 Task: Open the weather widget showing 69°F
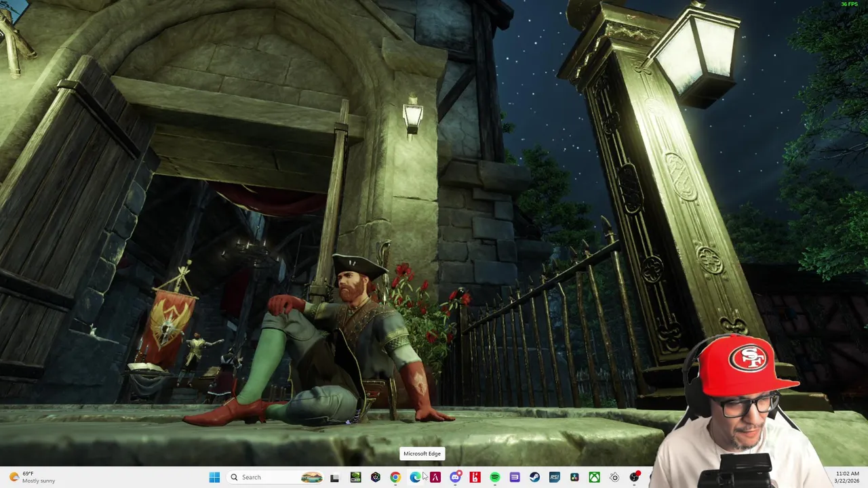tap(31, 477)
